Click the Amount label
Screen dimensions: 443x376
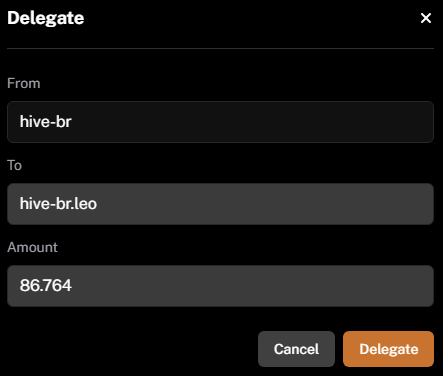32,247
